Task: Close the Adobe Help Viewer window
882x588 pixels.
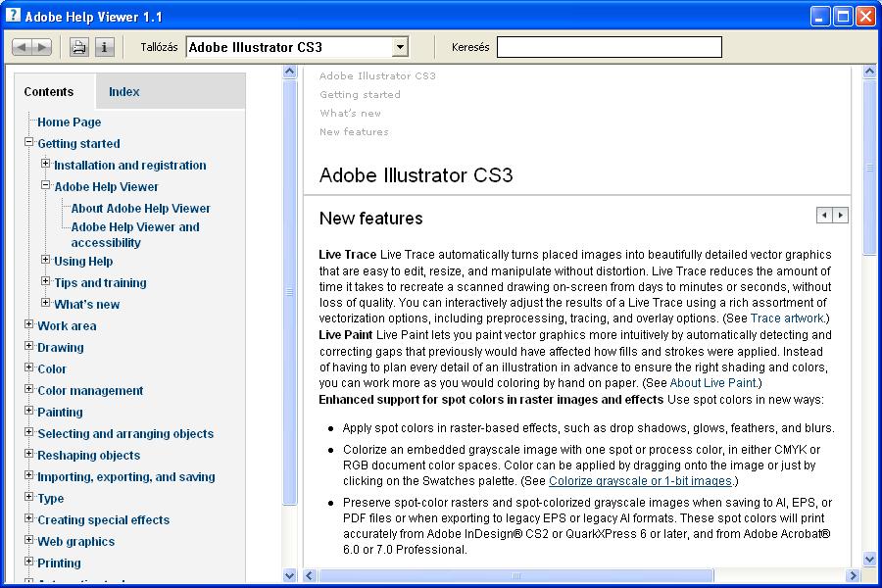Action: point(865,17)
